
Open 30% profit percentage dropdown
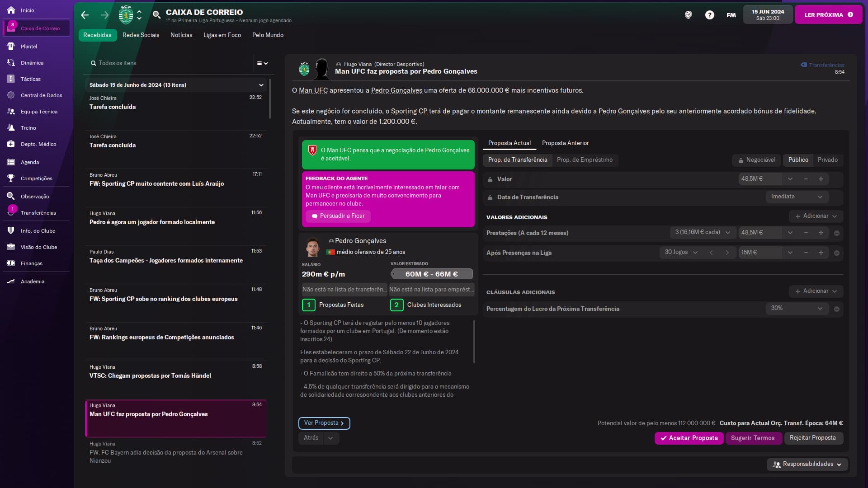tap(797, 308)
